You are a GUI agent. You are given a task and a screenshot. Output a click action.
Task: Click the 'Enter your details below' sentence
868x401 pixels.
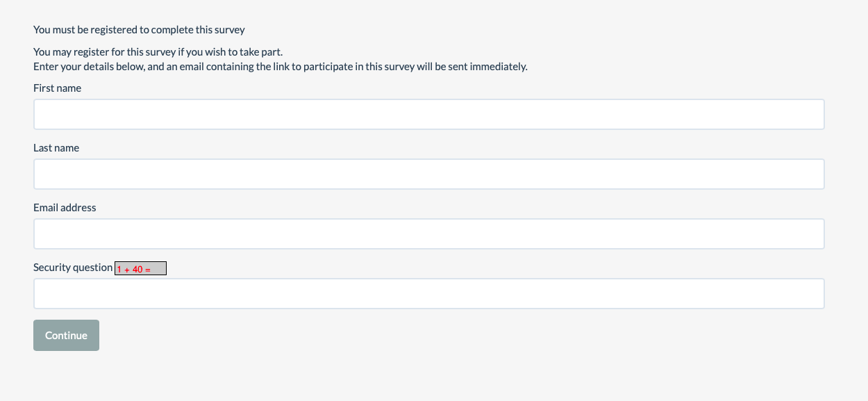(280, 67)
